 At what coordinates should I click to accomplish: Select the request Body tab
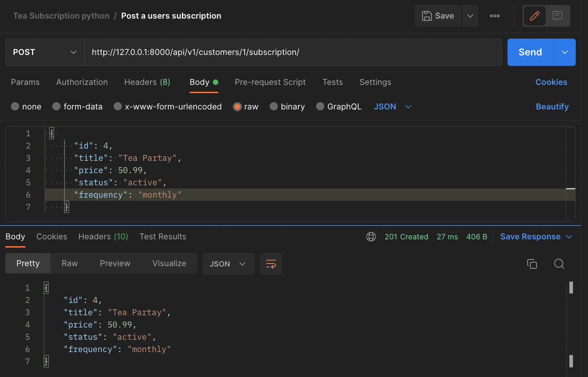point(204,82)
